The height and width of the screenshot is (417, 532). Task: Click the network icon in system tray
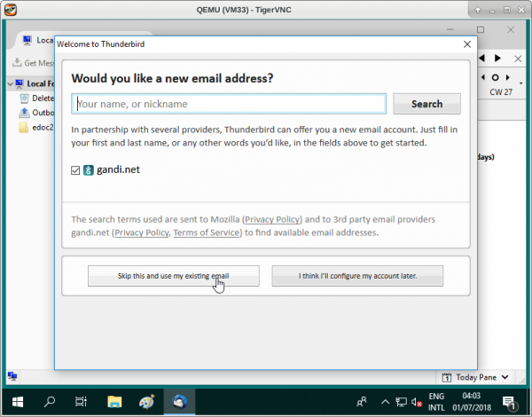401,403
